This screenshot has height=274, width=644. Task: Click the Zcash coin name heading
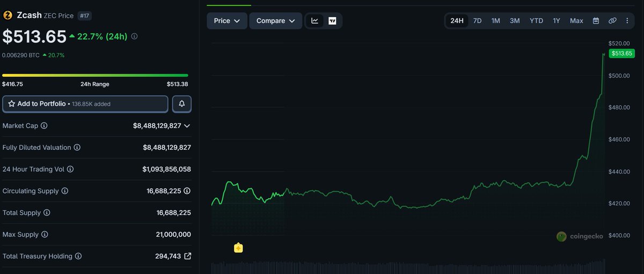click(29, 16)
